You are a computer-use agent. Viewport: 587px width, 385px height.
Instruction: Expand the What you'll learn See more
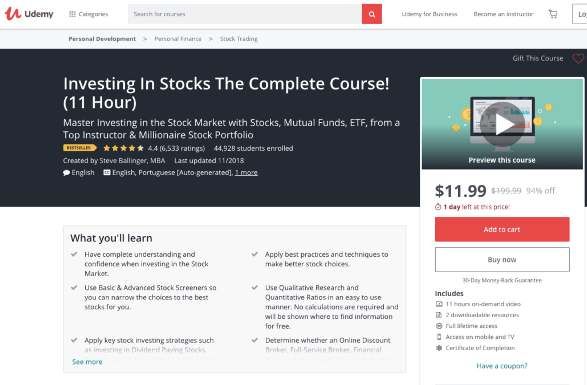87,362
